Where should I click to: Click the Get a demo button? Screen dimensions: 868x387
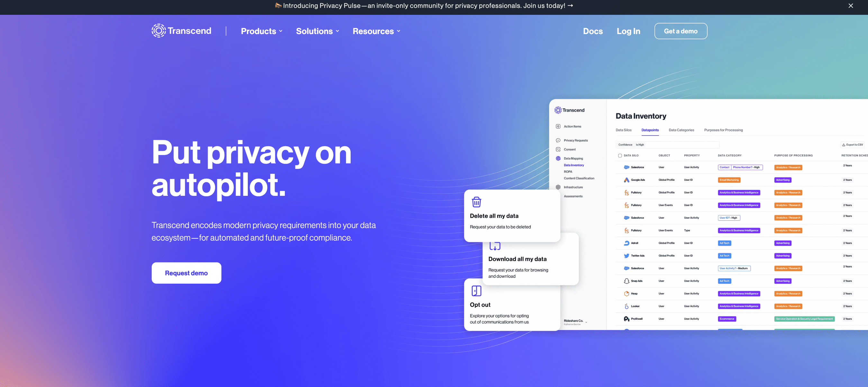680,31
